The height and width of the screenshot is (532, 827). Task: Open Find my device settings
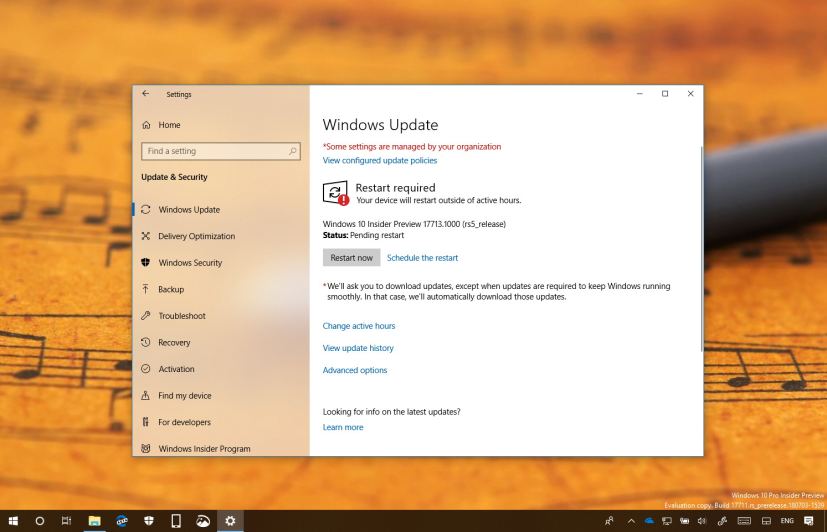(x=184, y=395)
